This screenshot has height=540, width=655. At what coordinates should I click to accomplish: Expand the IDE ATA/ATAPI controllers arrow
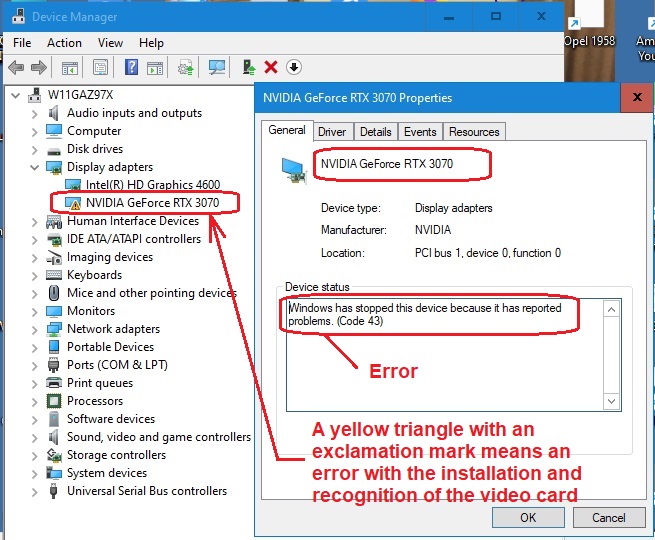coord(35,240)
